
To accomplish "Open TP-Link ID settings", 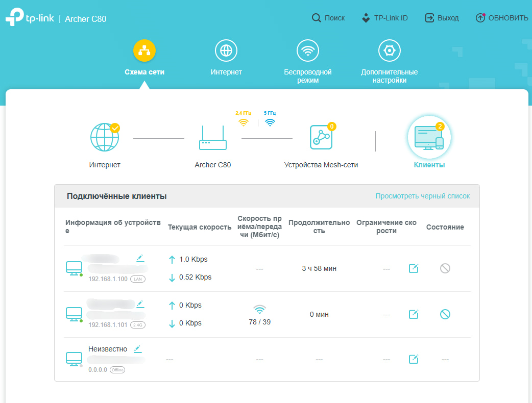I will (x=385, y=18).
